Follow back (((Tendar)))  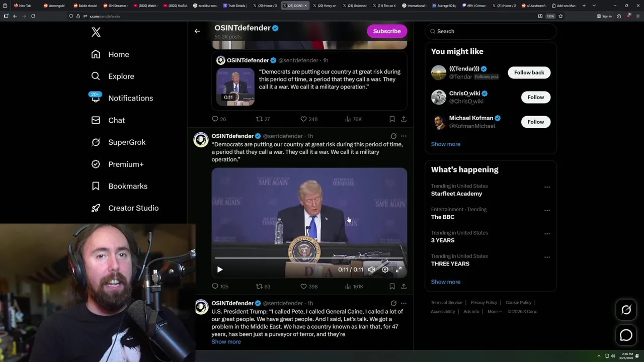[x=529, y=72]
